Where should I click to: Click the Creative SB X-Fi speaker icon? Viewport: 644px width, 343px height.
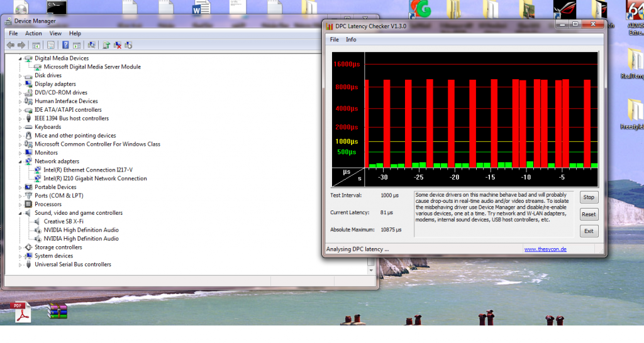point(37,222)
